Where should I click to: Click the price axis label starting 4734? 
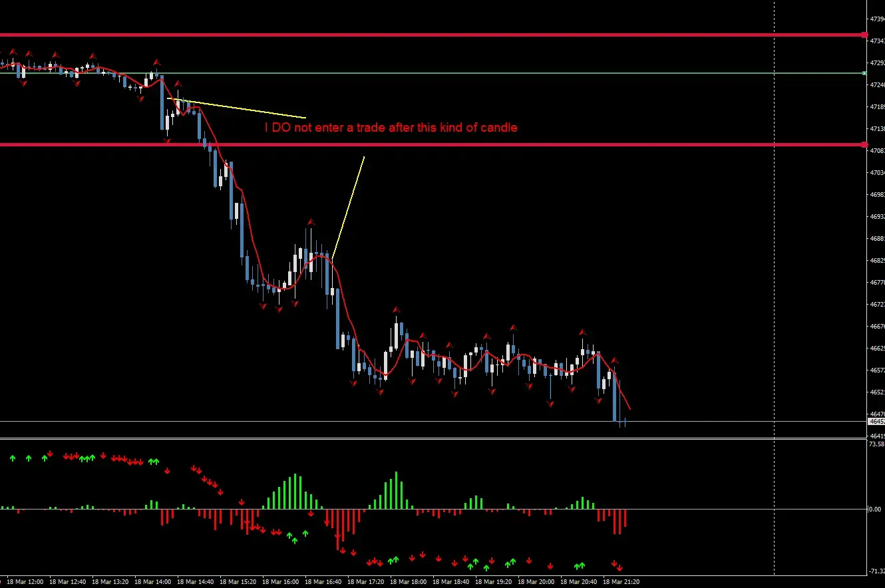coord(877,41)
